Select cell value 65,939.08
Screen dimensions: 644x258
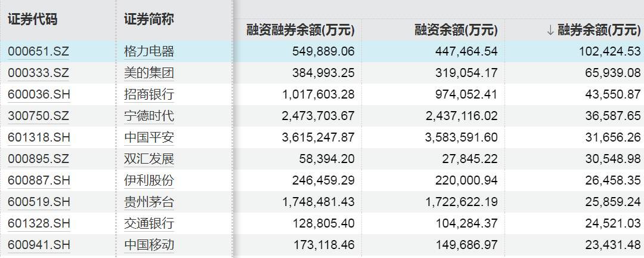pos(613,73)
